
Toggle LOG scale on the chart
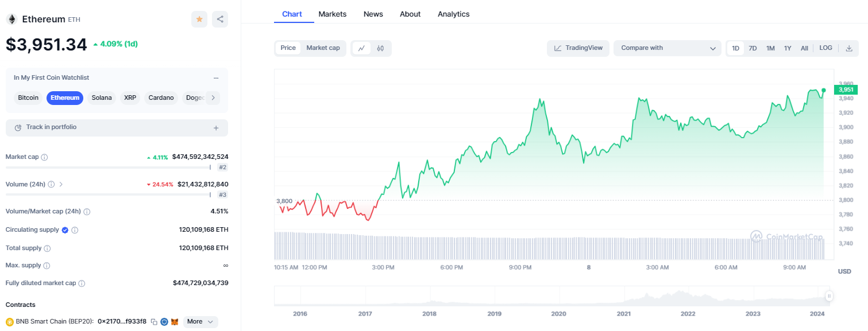pos(825,48)
